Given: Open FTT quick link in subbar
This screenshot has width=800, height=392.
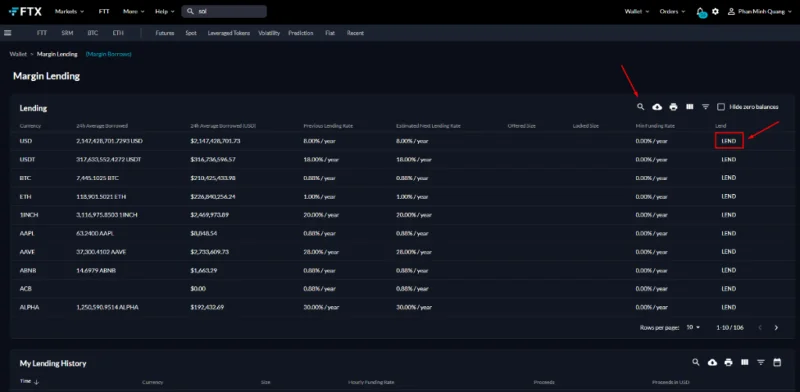Looking at the screenshot, I should coord(42,33).
